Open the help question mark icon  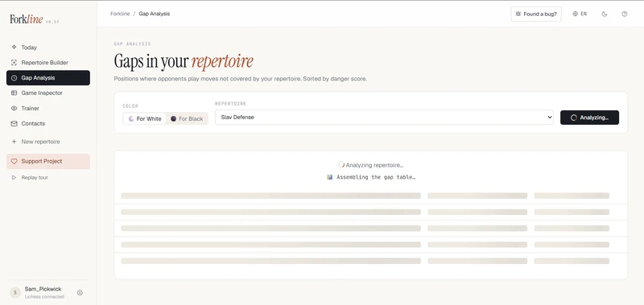625,14
